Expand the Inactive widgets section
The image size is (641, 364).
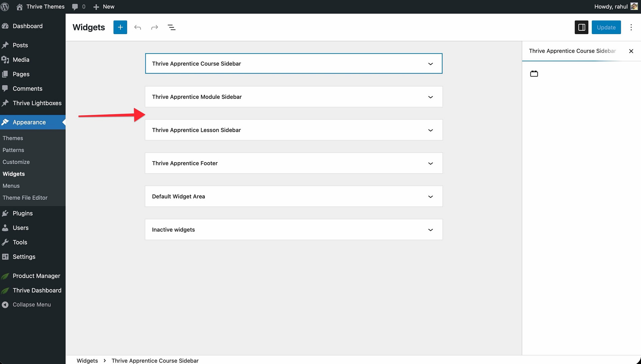pyautogui.click(x=430, y=230)
